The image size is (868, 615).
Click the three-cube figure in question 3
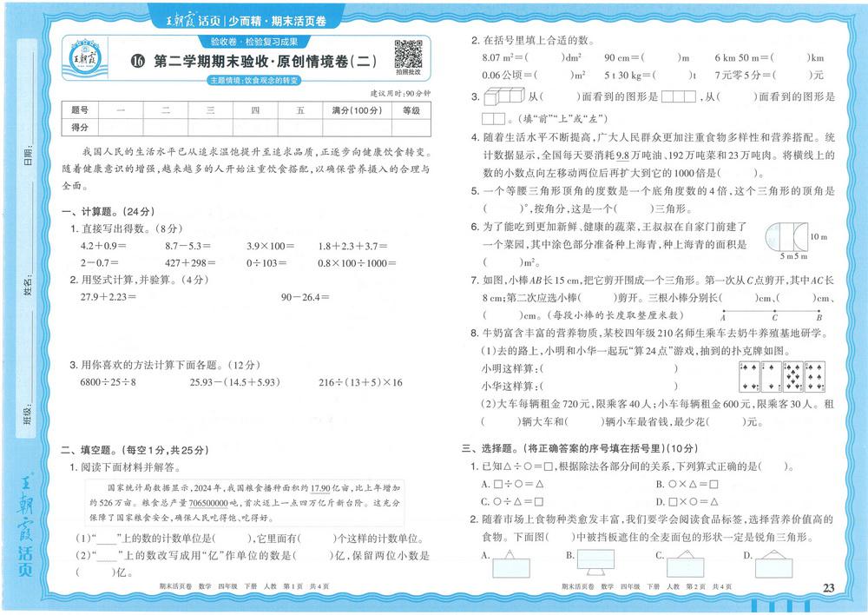(503, 96)
